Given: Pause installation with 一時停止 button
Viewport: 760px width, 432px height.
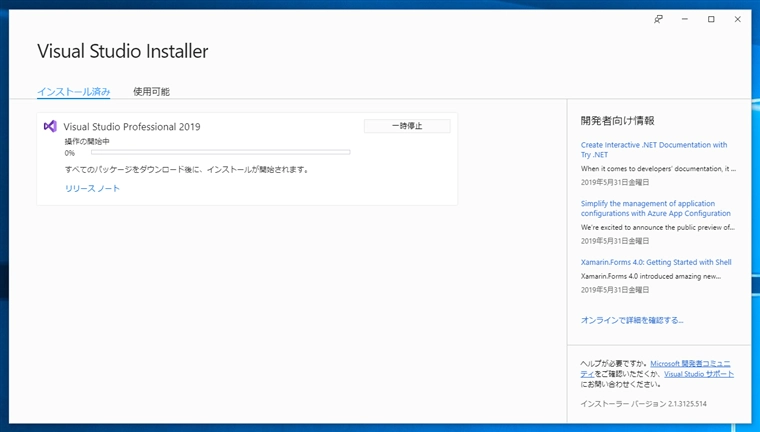Looking at the screenshot, I should pos(407,126).
